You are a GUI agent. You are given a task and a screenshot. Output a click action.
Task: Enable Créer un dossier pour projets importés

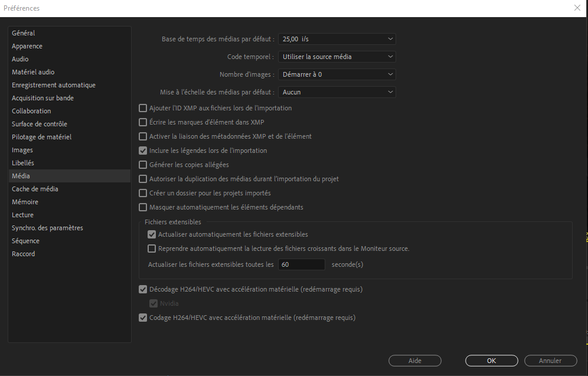coord(143,193)
